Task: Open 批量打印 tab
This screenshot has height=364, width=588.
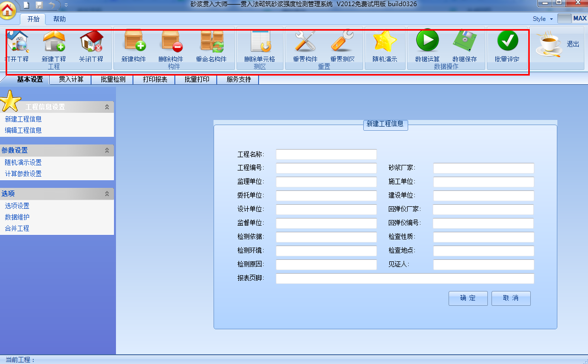Action: point(197,80)
